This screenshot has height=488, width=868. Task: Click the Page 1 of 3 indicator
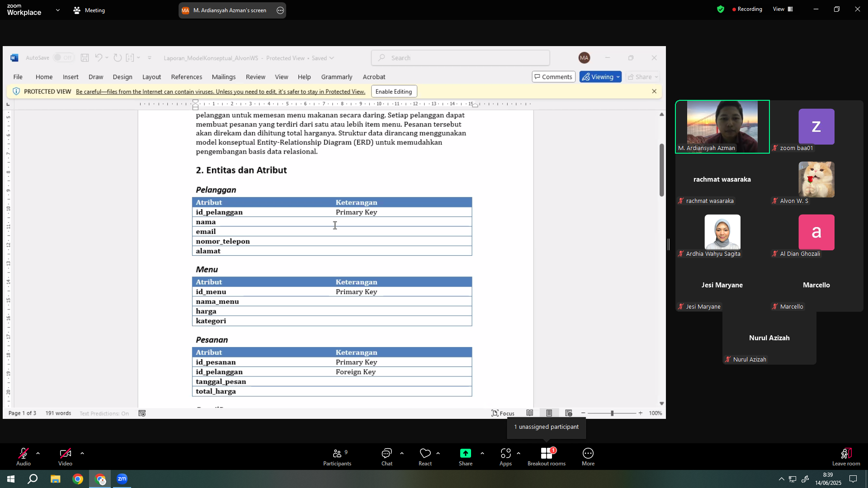coord(22,413)
